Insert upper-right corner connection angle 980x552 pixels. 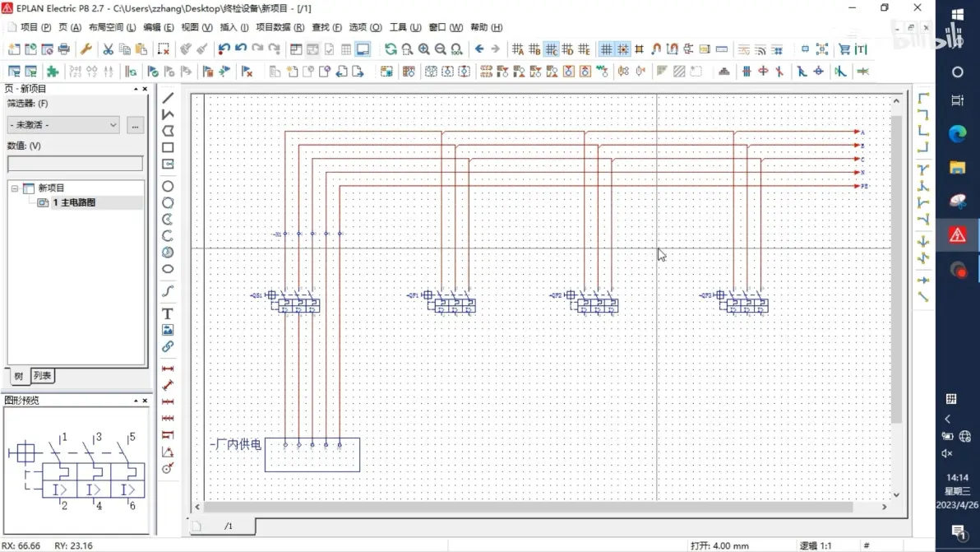923,114
